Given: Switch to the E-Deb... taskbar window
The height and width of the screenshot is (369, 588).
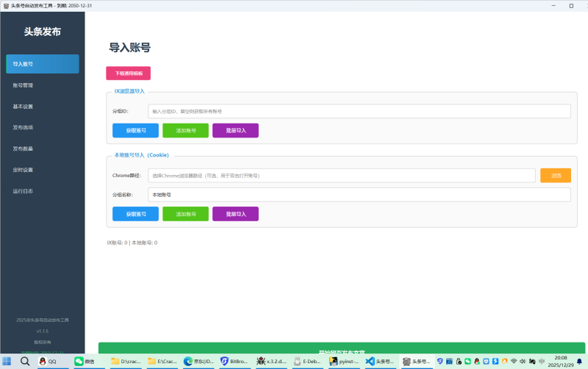Looking at the screenshot, I should (x=307, y=362).
